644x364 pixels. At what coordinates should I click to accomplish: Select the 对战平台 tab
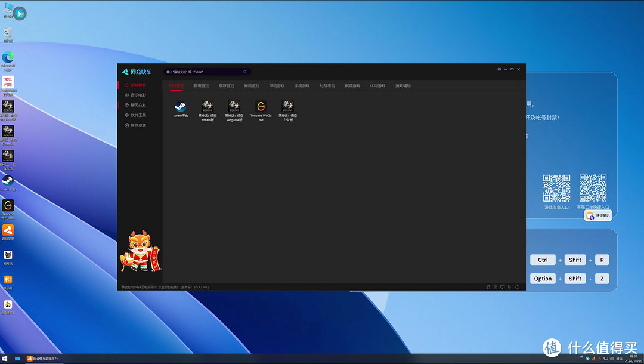pyautogui.click(x=327, y=86)
